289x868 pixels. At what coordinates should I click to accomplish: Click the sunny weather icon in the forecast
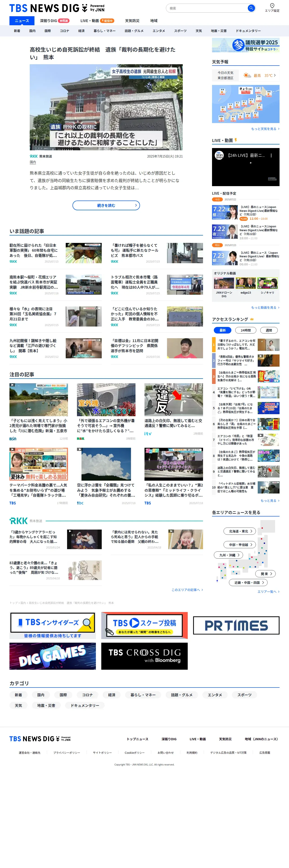coord(247,75)
